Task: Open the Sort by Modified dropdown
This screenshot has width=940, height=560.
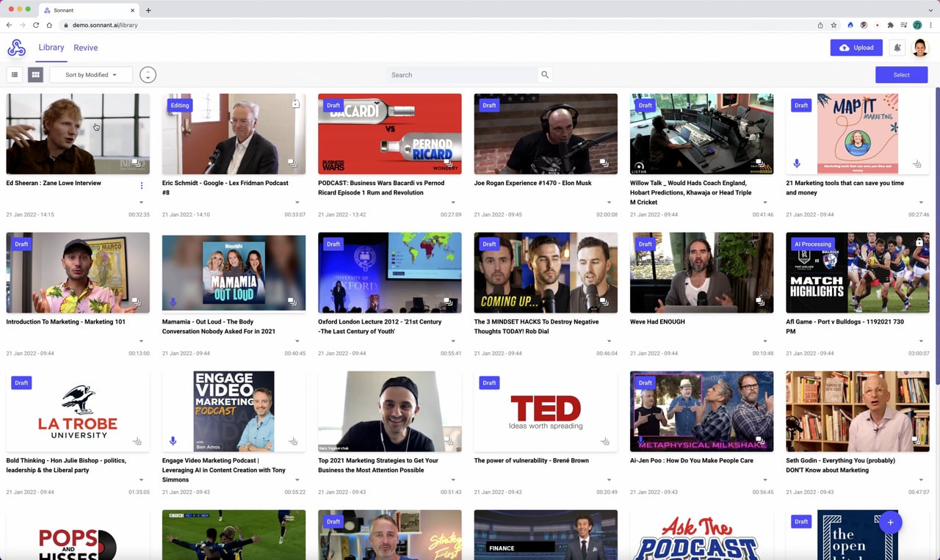Action: (x=91, y=75)
